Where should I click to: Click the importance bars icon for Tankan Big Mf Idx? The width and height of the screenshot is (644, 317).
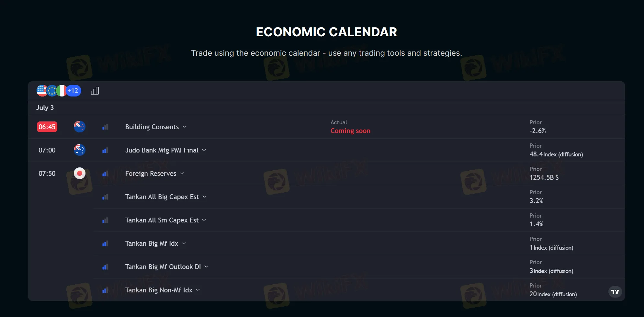tap(105, 243)
